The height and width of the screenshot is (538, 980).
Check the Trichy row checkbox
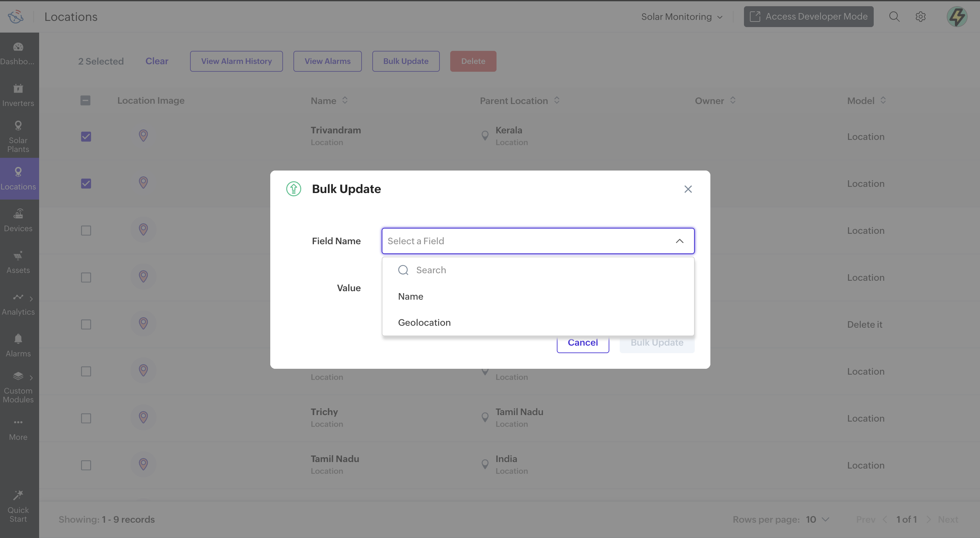point(86,418)
